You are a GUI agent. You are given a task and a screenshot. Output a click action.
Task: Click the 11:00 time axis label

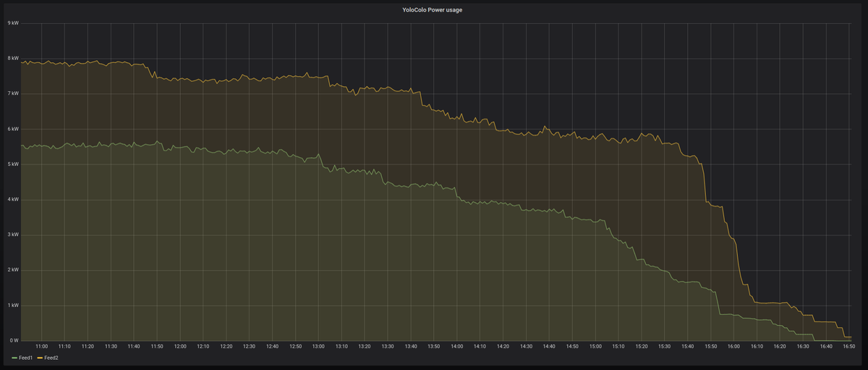point(41,347)
